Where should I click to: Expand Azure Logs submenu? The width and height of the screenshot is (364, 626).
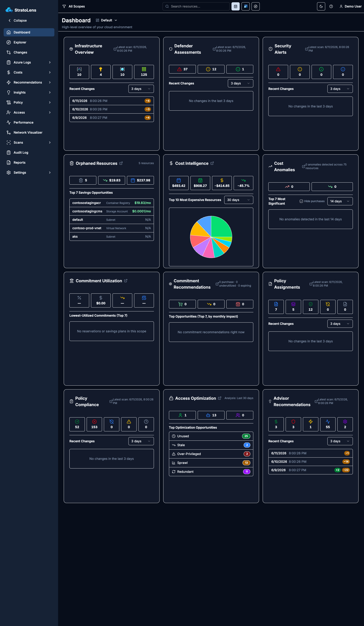pos(29,62)
